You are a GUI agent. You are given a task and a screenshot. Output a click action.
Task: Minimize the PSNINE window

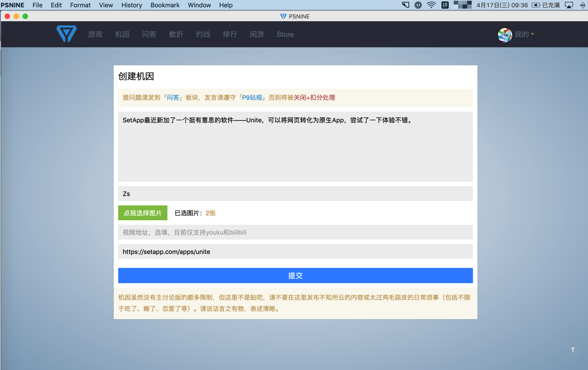point(16,16)
